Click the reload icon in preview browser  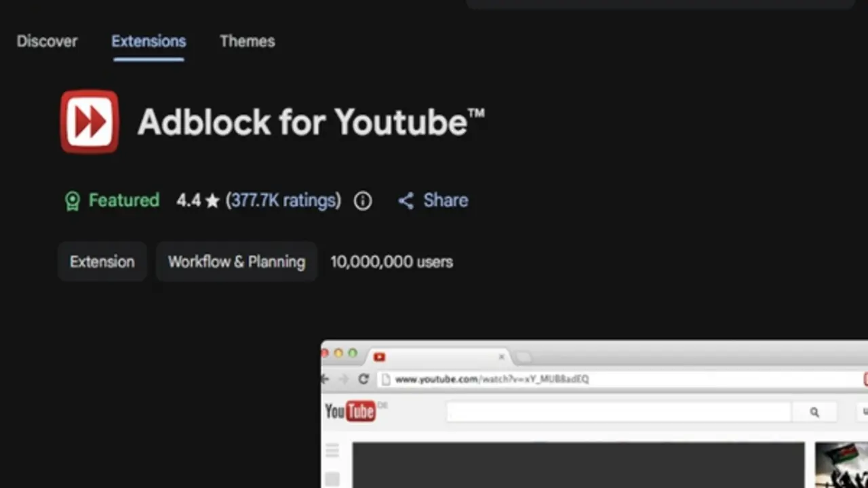(363, 379)
